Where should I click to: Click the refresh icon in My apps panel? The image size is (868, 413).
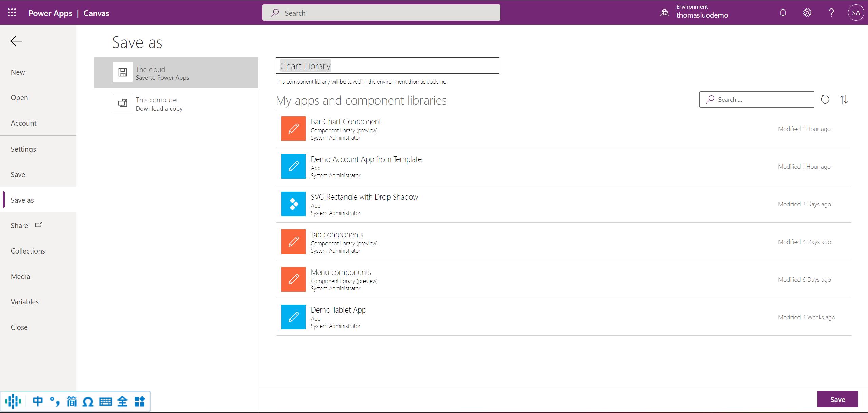826,99
